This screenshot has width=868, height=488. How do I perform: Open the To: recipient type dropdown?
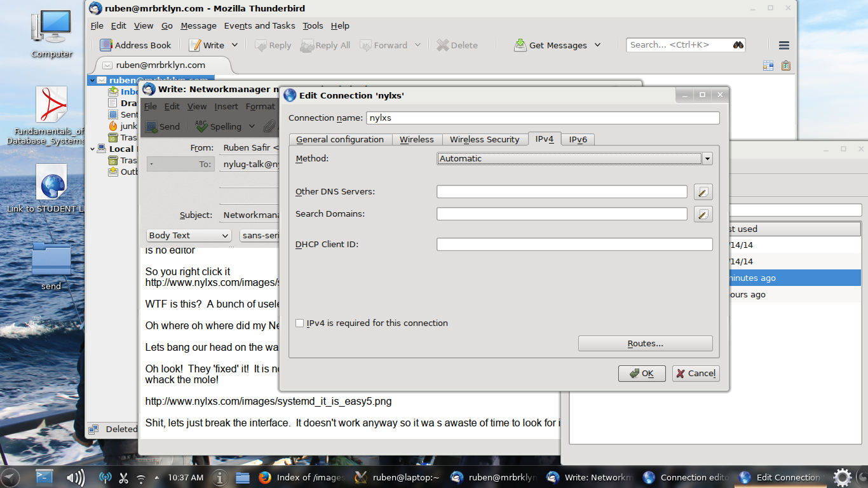pos(180,164)
